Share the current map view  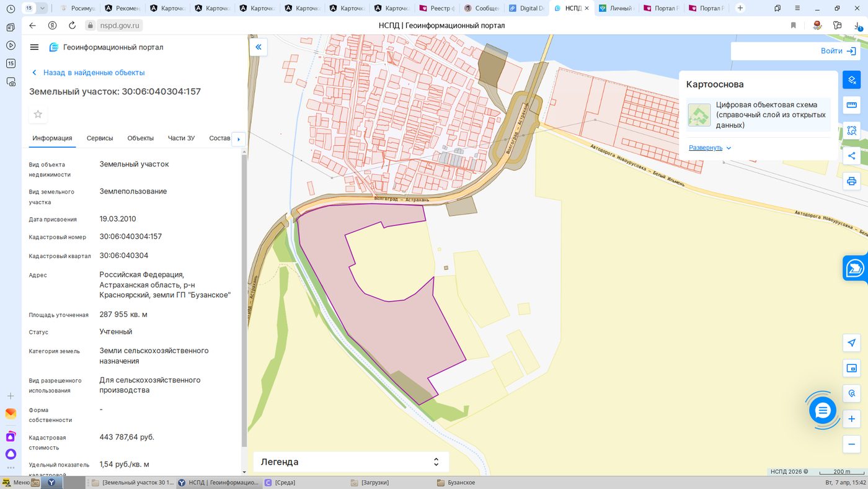(852, 156)
